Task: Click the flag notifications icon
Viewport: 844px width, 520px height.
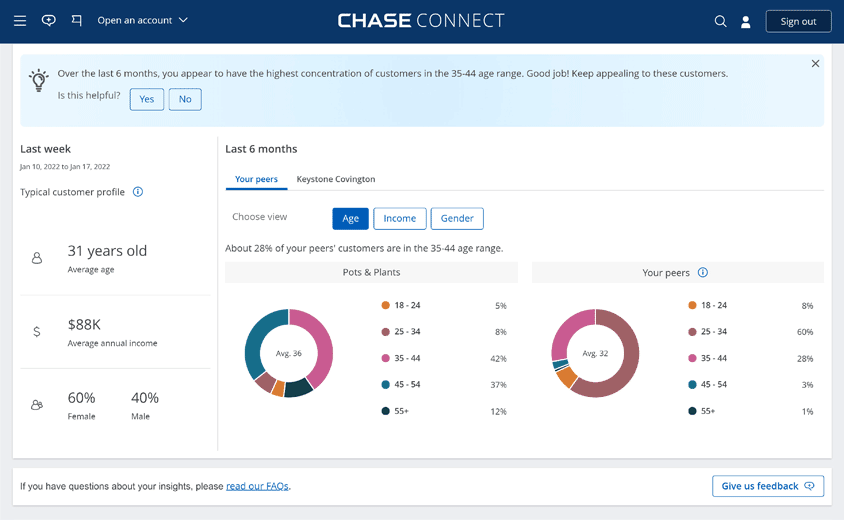Action: pos(77,20)
